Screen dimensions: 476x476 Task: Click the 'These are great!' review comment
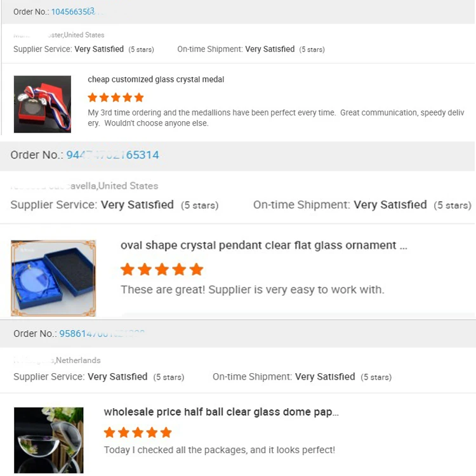click(252, 290)
